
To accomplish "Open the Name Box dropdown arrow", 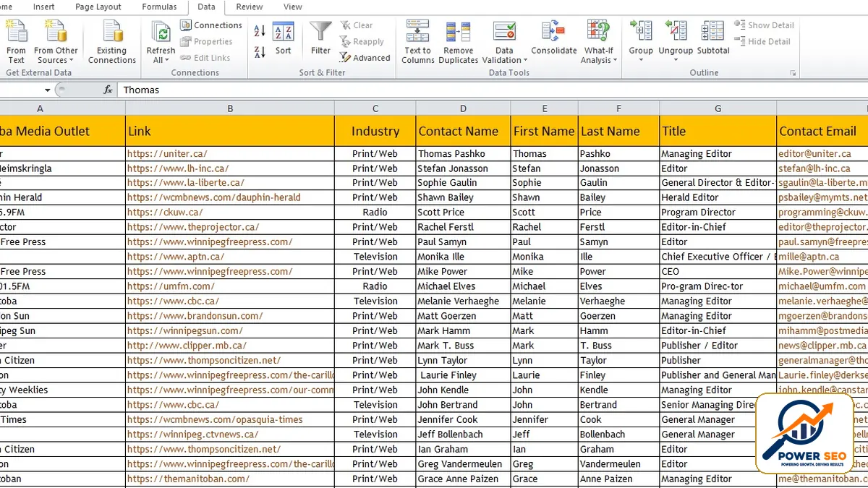I will tap(48, 90).
